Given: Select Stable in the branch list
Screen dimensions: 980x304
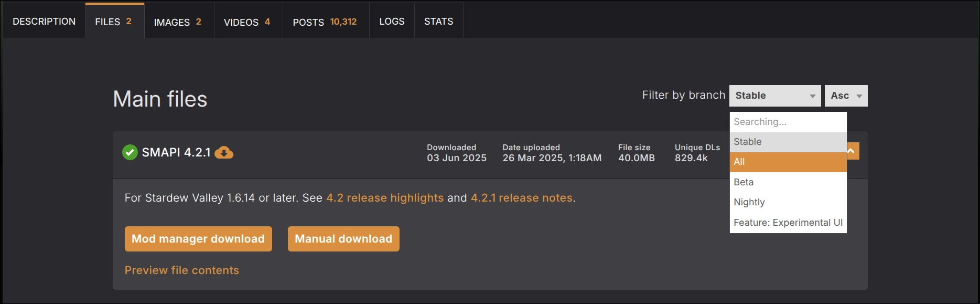Looking at the screenshot, I should click(x=788, y=142).
